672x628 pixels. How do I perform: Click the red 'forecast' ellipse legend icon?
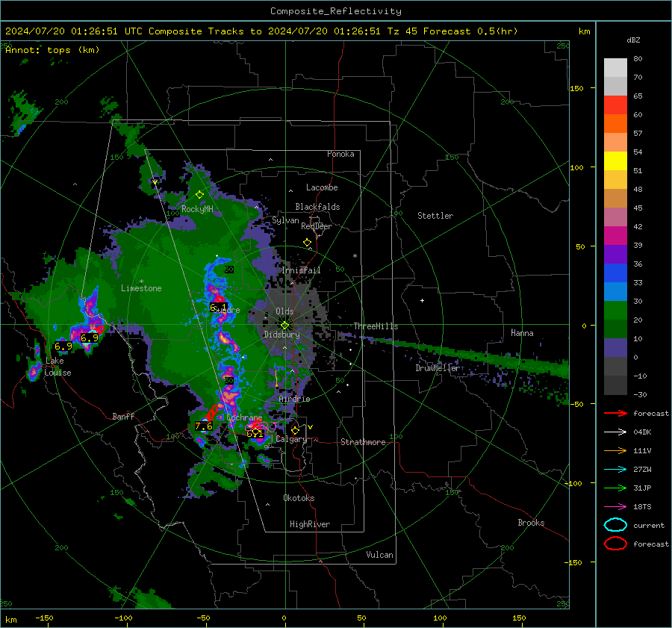click(615, 544)
